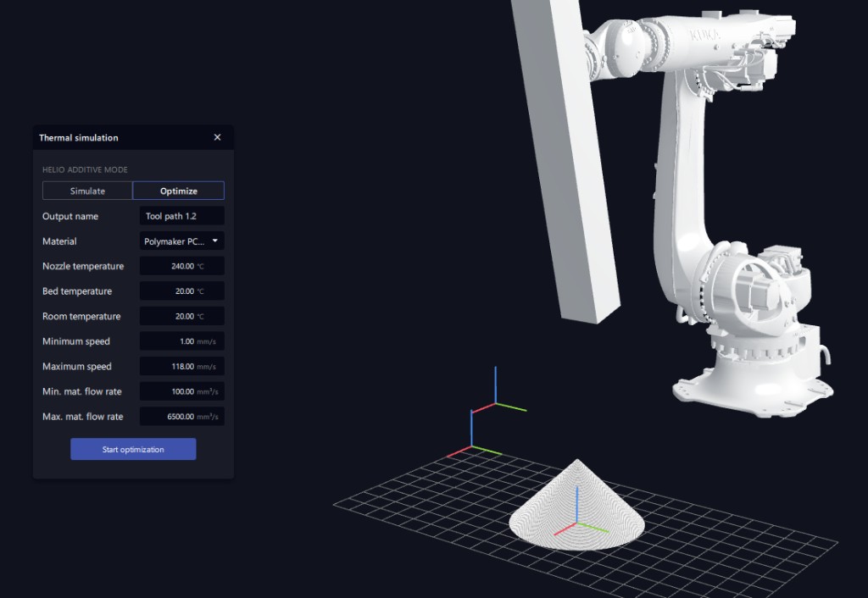Click the Minimum speed input
The height and width of the screenshot is (598, 868).
click(181, 341)
